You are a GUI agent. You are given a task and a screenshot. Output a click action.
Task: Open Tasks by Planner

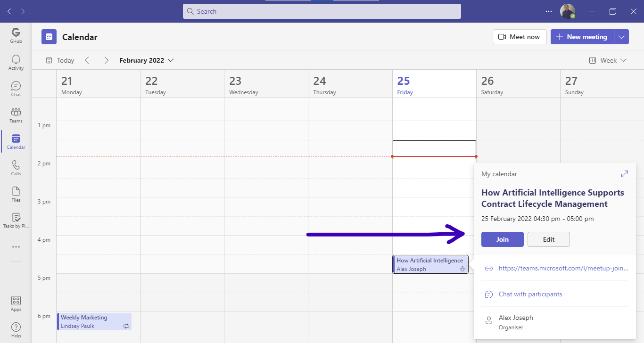point(16,220)
